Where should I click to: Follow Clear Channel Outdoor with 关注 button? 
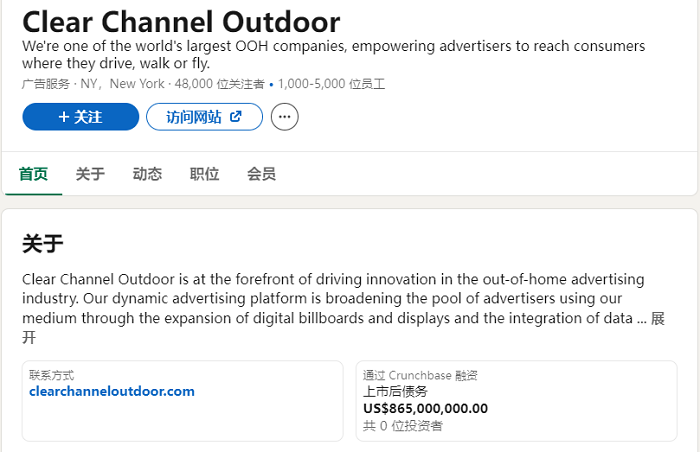tap(80, 117)
